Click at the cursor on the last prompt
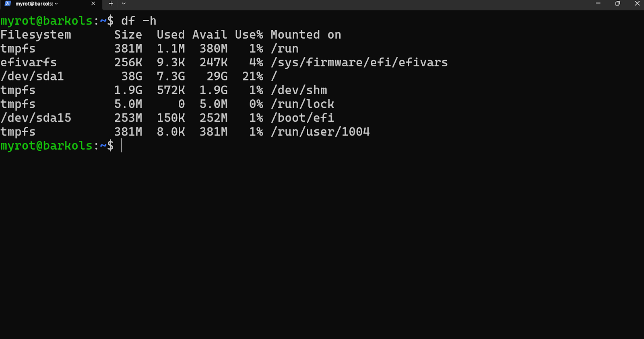This screenshot has width=644, height=339. pos(121,146)
